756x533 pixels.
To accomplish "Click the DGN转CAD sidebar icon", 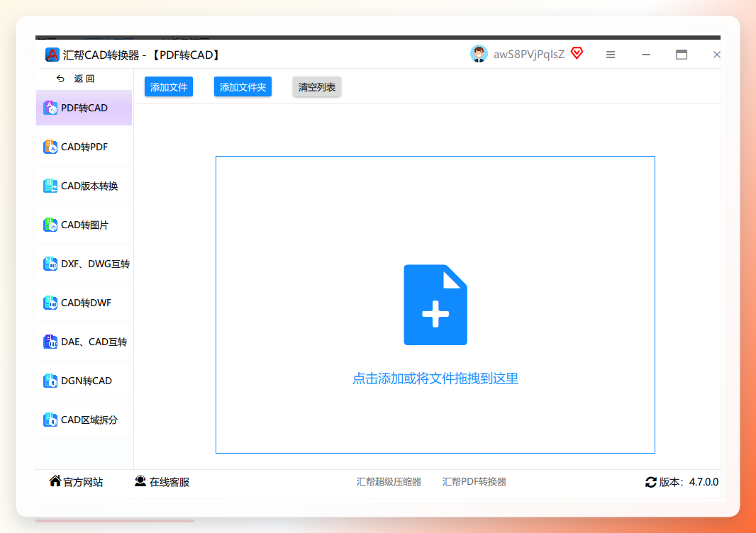I will coord(50,381).
